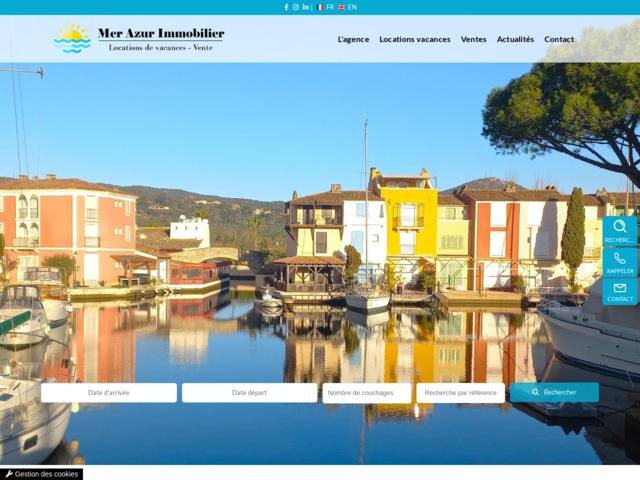Focus the Recherche par référence field

coord(460,393)
